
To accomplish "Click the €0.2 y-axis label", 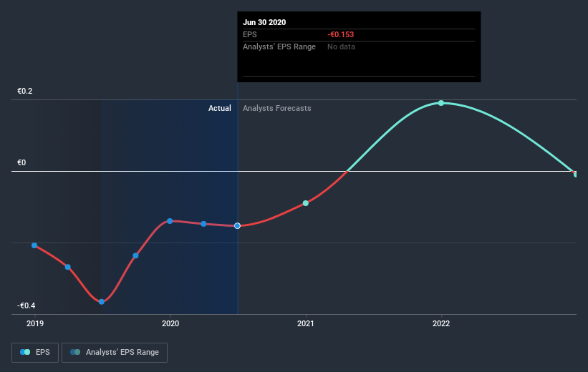I will pos(25,91).
